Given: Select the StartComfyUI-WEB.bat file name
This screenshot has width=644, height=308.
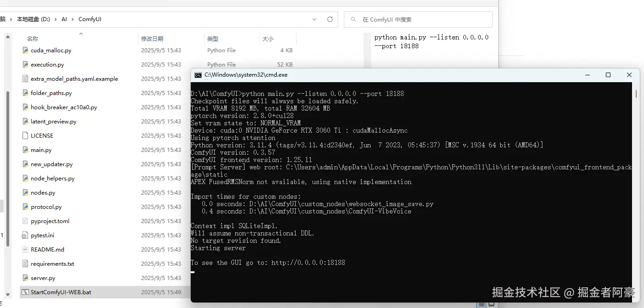Looking at the screenshot, I should pyautogui.click(x=61, y=292).
